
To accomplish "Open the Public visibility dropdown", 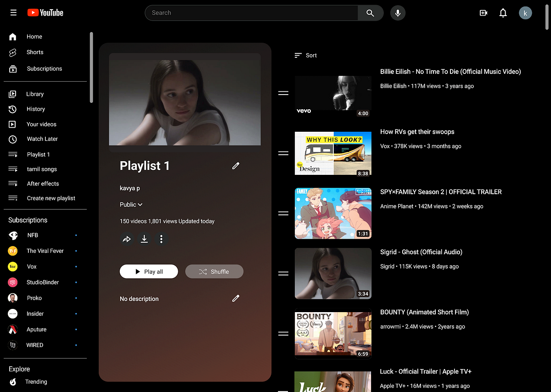I will tap(131, 204).
